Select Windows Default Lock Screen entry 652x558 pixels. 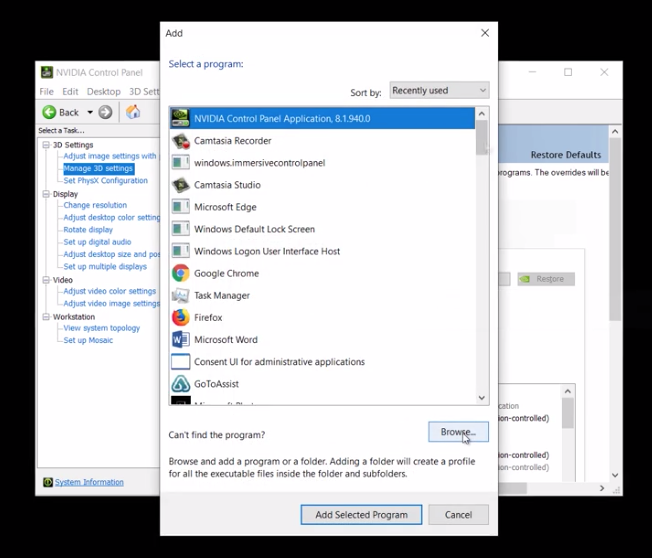(322, 229)
